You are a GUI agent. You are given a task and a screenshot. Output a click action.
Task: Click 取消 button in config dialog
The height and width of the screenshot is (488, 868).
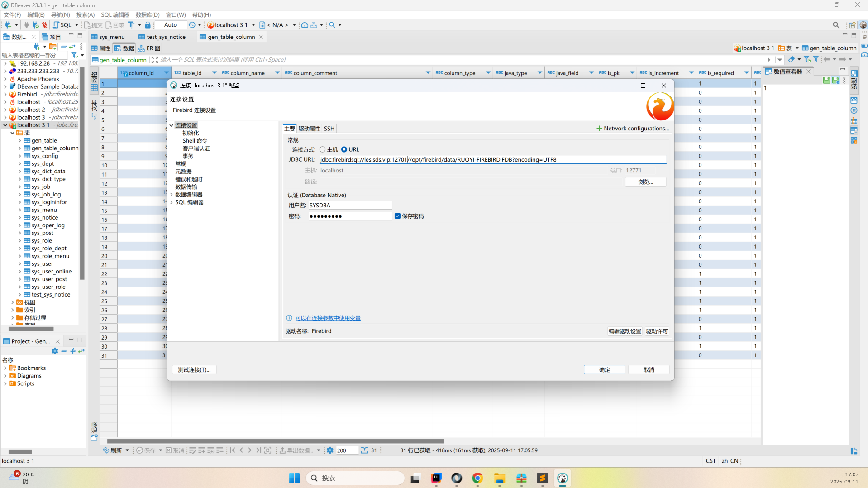649,370
